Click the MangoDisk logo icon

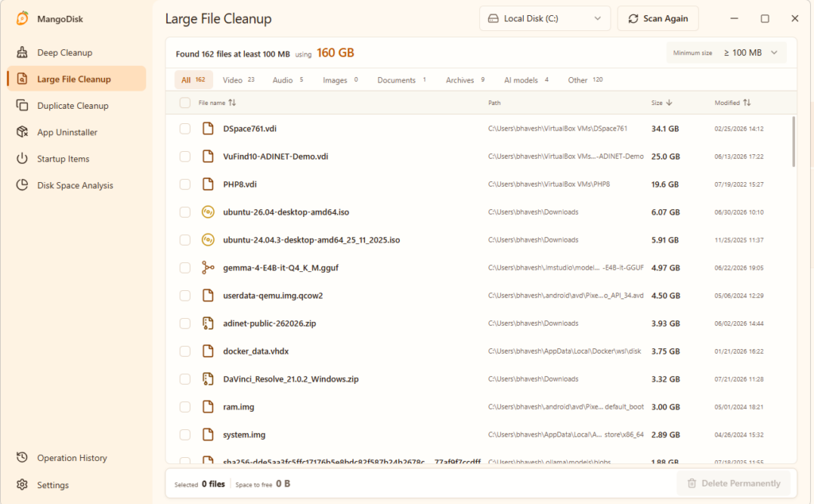point(22,18)
